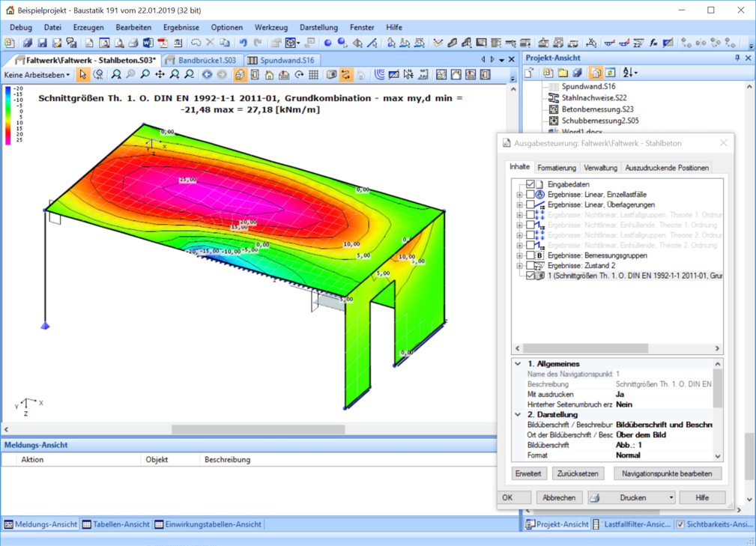The width and height of the screenshot is (756, 546).
Task: Click the PDF export toolbar icon
Action: (163, 43)
